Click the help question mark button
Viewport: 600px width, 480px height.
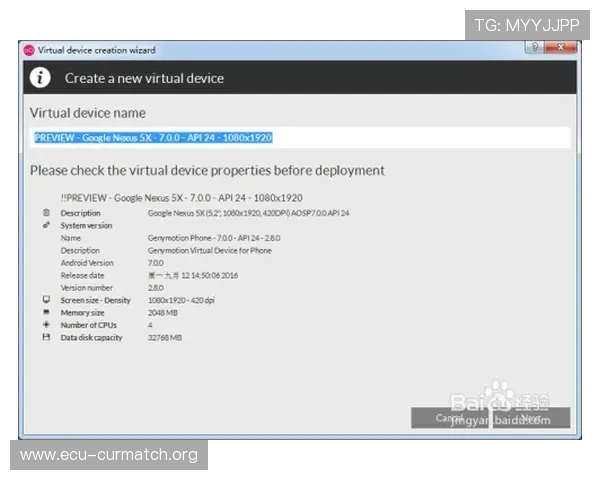pos(535,47)
